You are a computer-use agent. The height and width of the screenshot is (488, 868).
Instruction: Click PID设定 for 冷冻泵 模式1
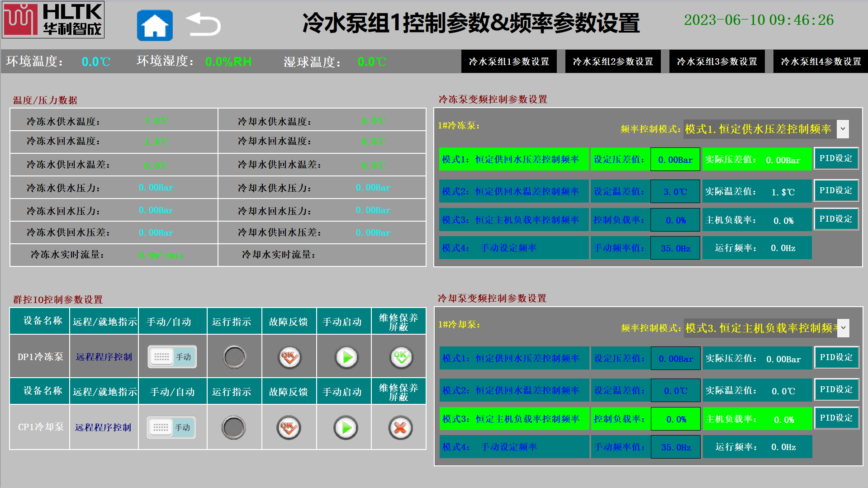(x=836, y=158)
